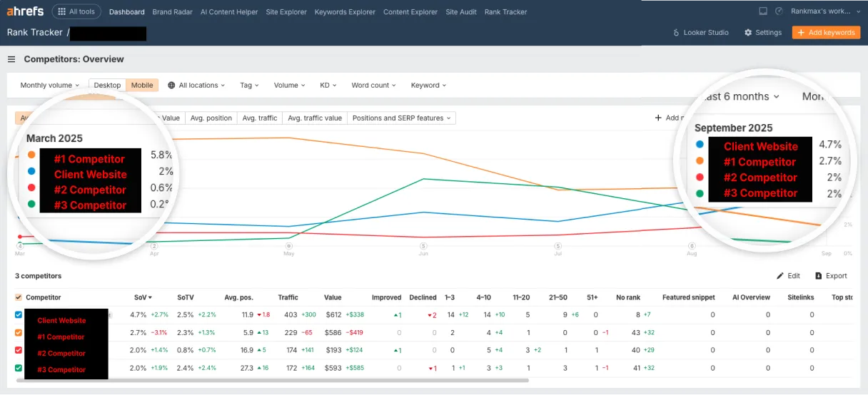Click the 27.3 average position cell
868x395 pixels.
click(247, 368)
